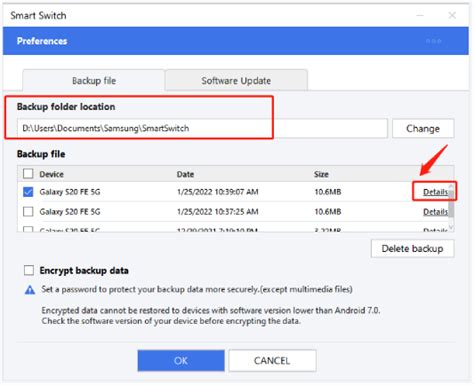The width and height of the screenshot is (474, 385).
Task: Uncheck the 10:39:07 AM Galaxy S20 backup
Action: (28, 192)
